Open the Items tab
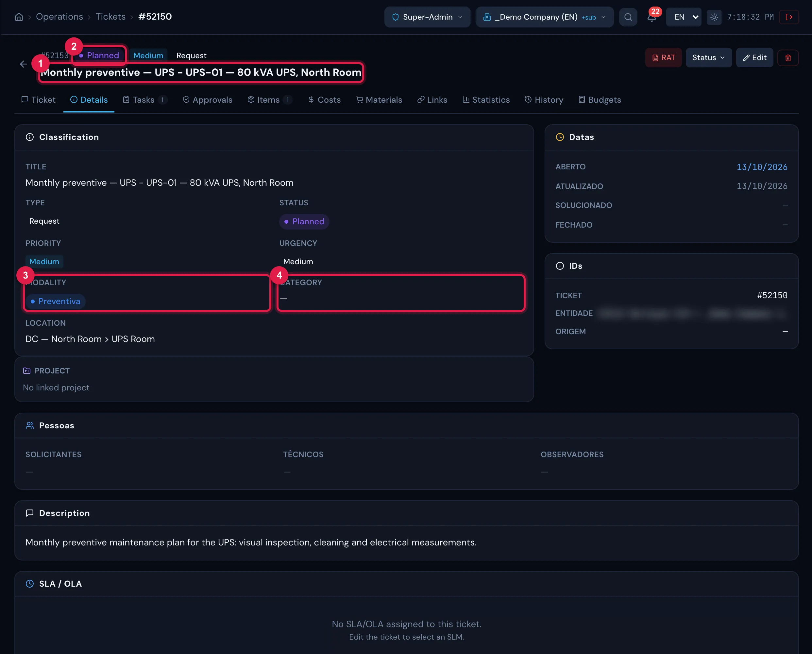This screenshot has width=812, height=654. pos(270,100)
